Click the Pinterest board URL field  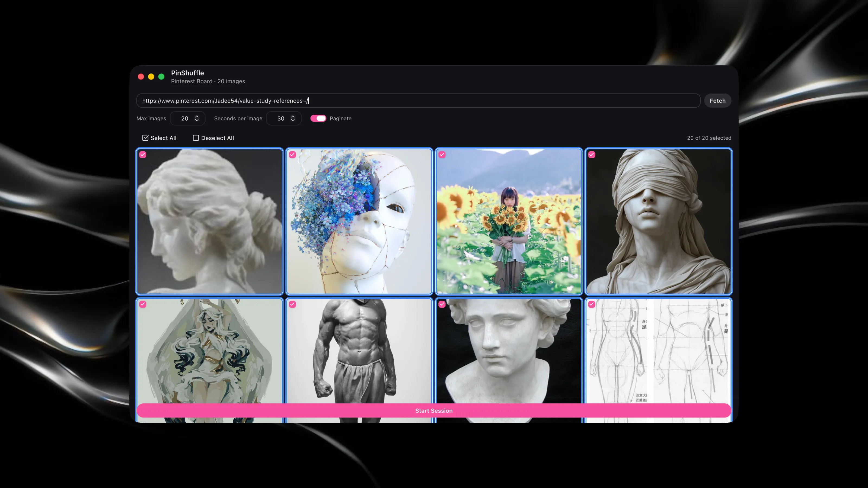click(418, 101)
